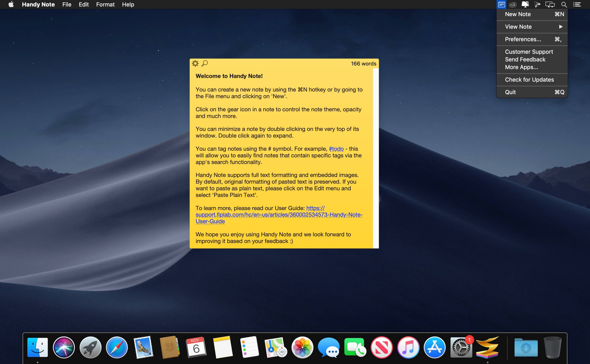This screenshot has width=590, height=364.
Task: Open Preferences from the dropdown menu
Action: point(524,39)
